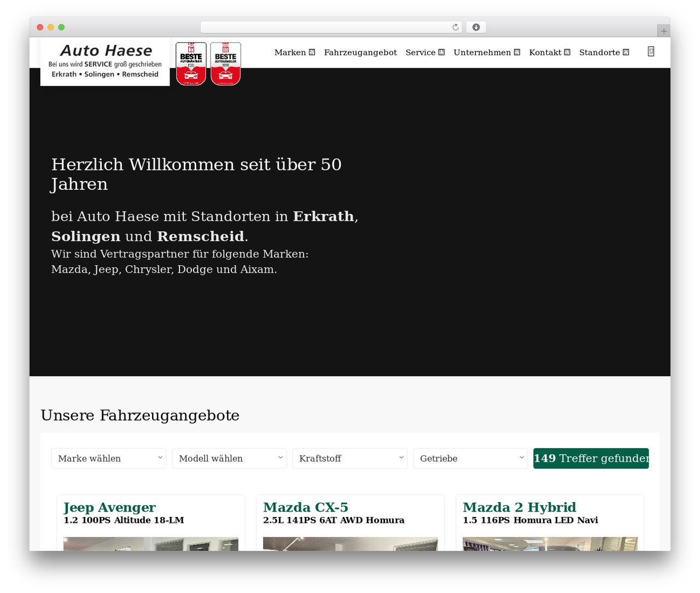
Task: Expand the Kraftstoff dropdown
Action: pos(350,458)
